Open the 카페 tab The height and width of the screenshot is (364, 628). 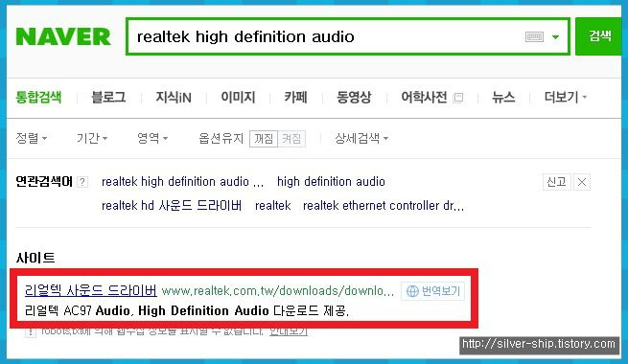coord(295,97)
